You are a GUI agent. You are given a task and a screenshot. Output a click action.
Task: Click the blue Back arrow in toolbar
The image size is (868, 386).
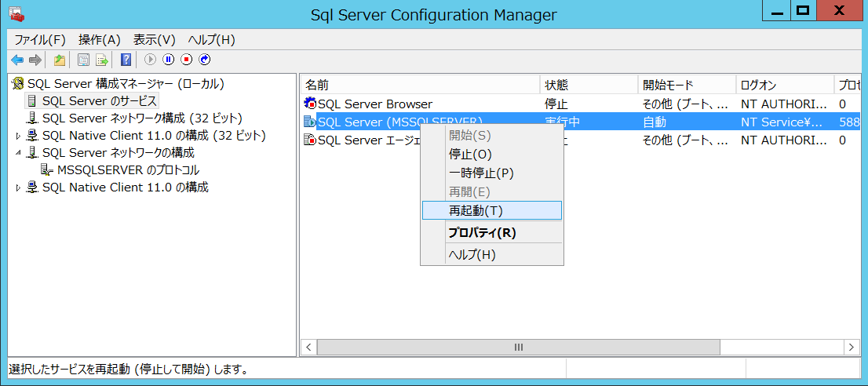tap(17, 59)
